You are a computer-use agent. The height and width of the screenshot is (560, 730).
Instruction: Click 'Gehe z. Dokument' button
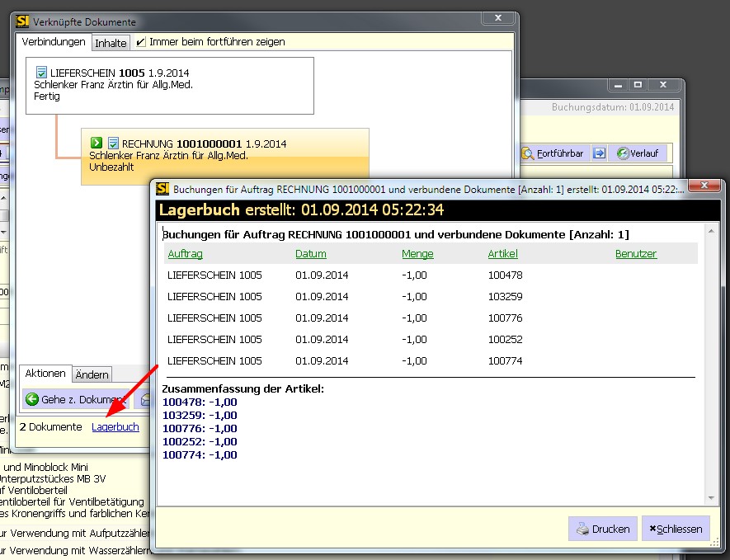(x=76, y=400)
